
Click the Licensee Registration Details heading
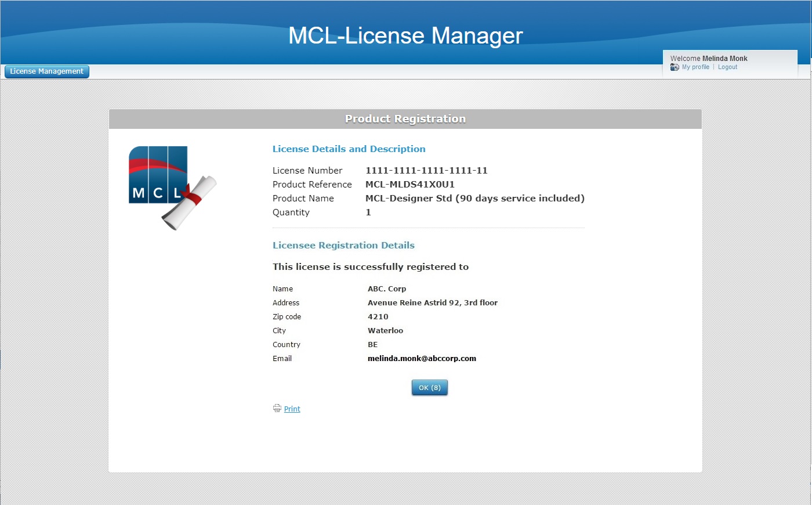point(343,246)
